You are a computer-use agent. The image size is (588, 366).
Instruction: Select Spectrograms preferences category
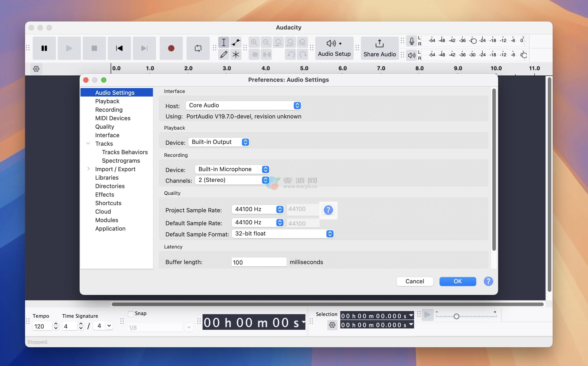(121, 160)
